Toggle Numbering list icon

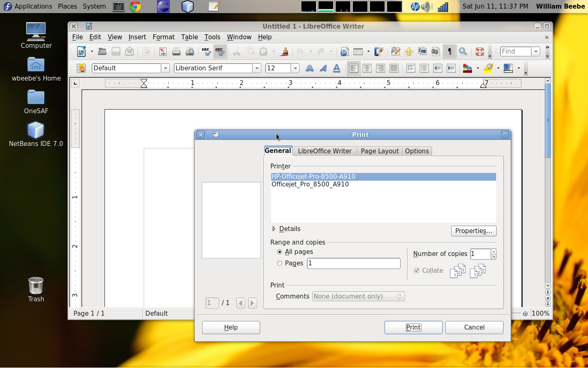point(411,68)
